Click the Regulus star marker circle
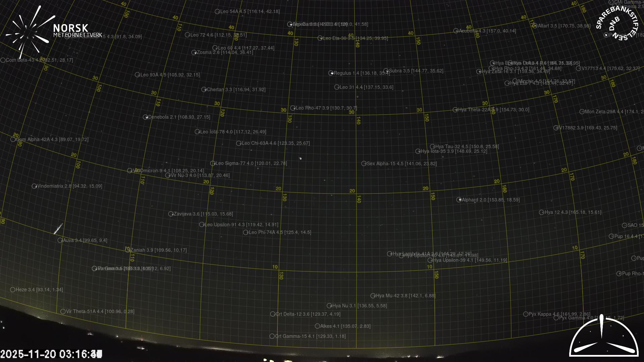Screen dimensions: 644x362 tap(331, 73)
